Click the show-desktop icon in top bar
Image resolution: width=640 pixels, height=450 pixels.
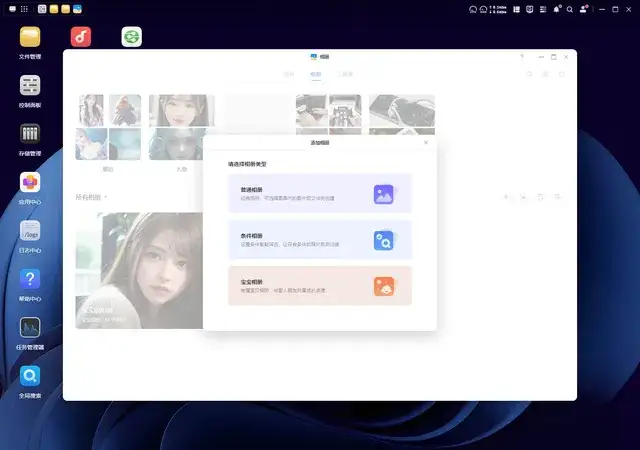coord(12,9)
